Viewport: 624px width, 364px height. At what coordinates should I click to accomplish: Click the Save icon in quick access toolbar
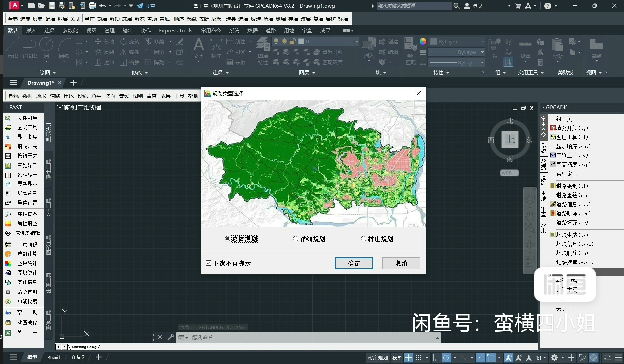(52, 6)
